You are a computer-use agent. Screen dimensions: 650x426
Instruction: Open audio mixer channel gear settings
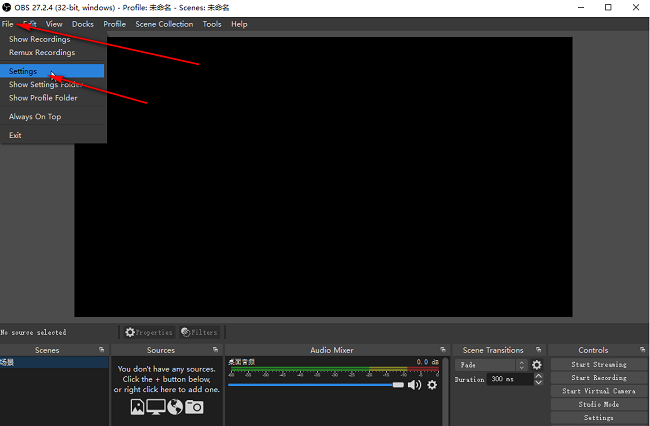(432, 385)
